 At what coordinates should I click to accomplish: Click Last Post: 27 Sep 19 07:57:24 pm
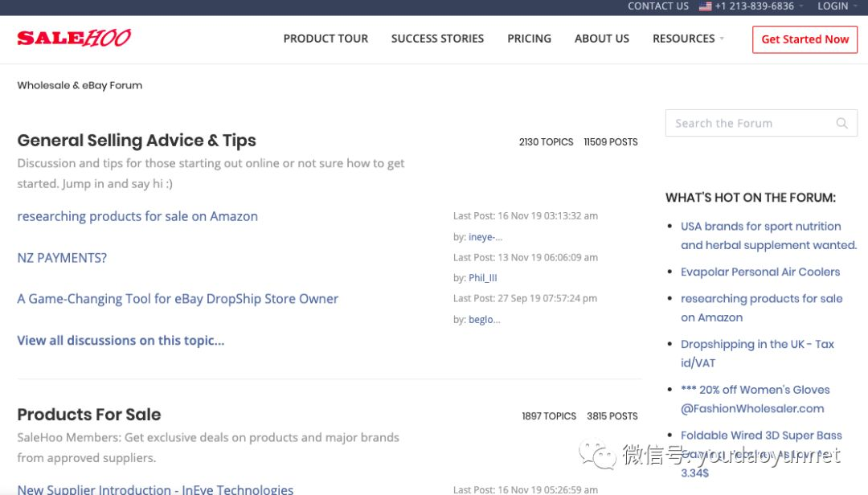pos(525,298)
